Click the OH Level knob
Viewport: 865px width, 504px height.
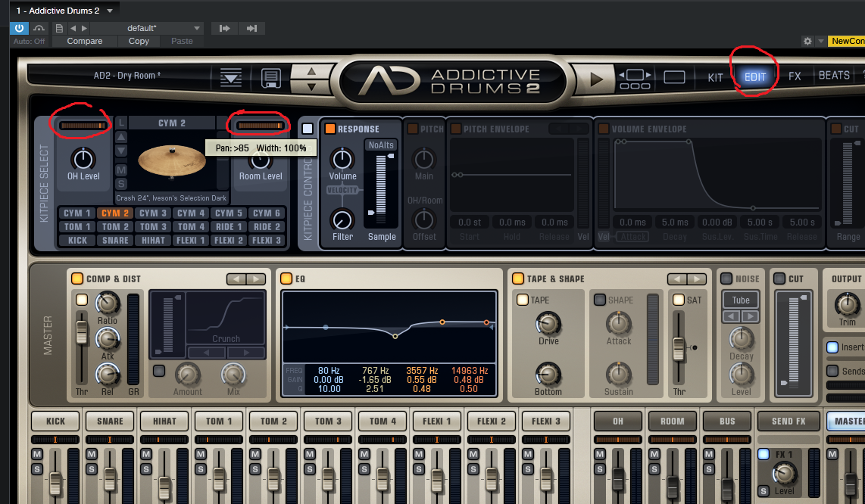83,159
